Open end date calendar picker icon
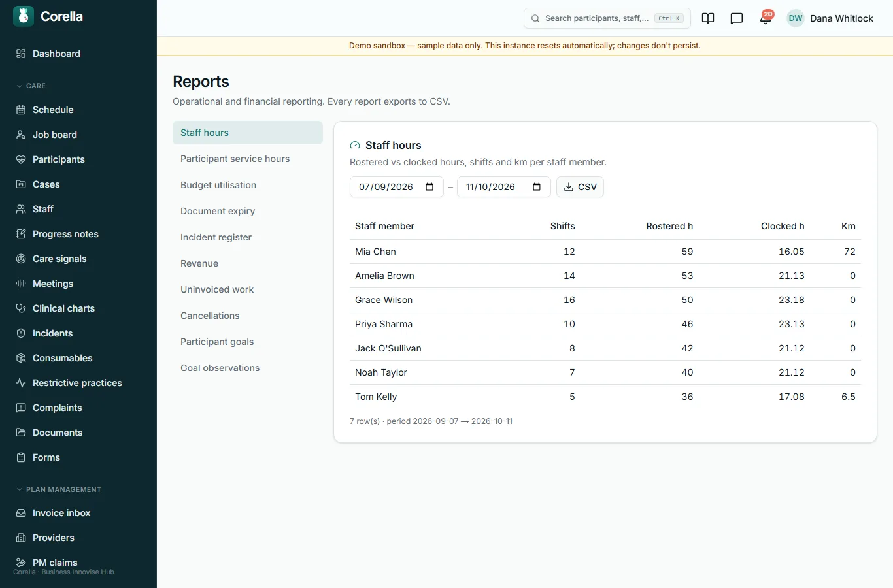This screenshot has width=893, height=588. [x=537, y=187]
